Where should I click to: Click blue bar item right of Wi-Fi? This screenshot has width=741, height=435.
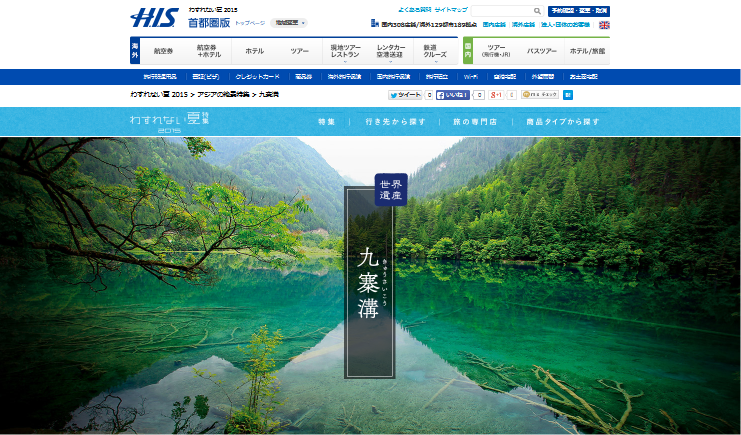coord(505,77)
